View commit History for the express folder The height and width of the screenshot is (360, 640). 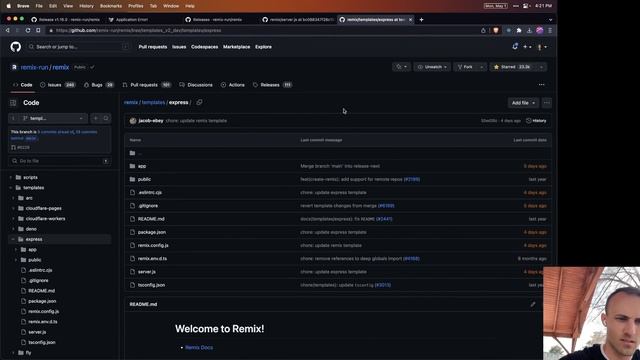[536, 121]
